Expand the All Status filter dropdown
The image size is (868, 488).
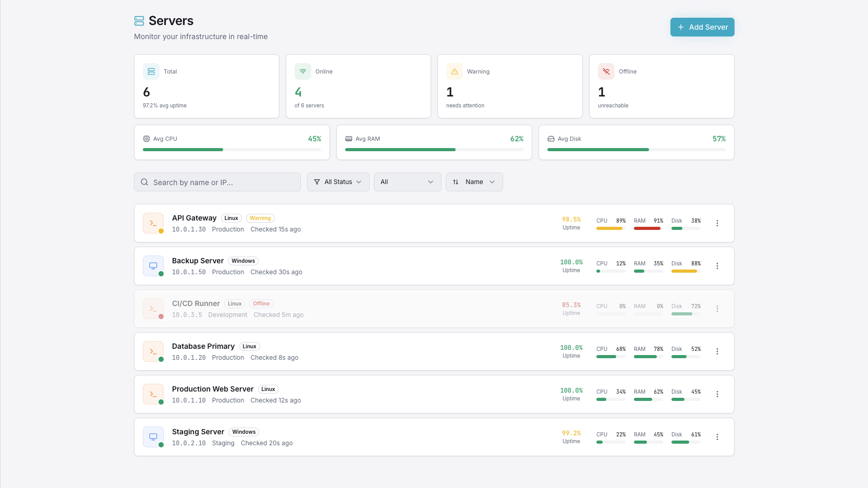(x=338, y=182)
